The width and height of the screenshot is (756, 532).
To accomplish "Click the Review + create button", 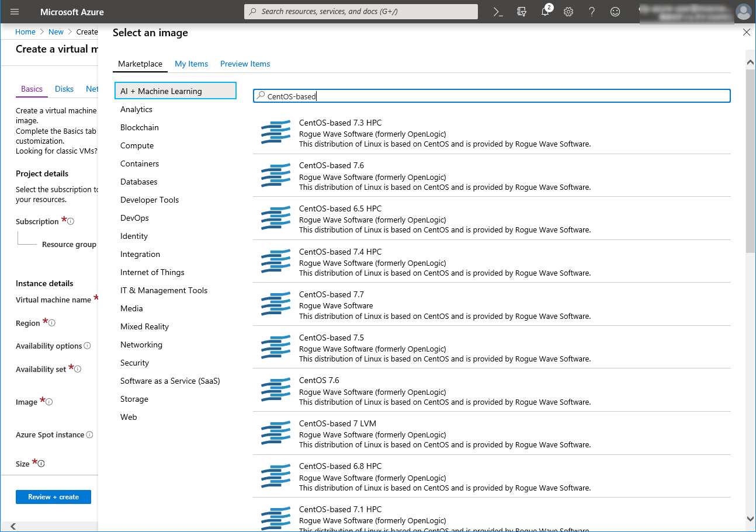I will pyautogui.click(x=53, y=497).
